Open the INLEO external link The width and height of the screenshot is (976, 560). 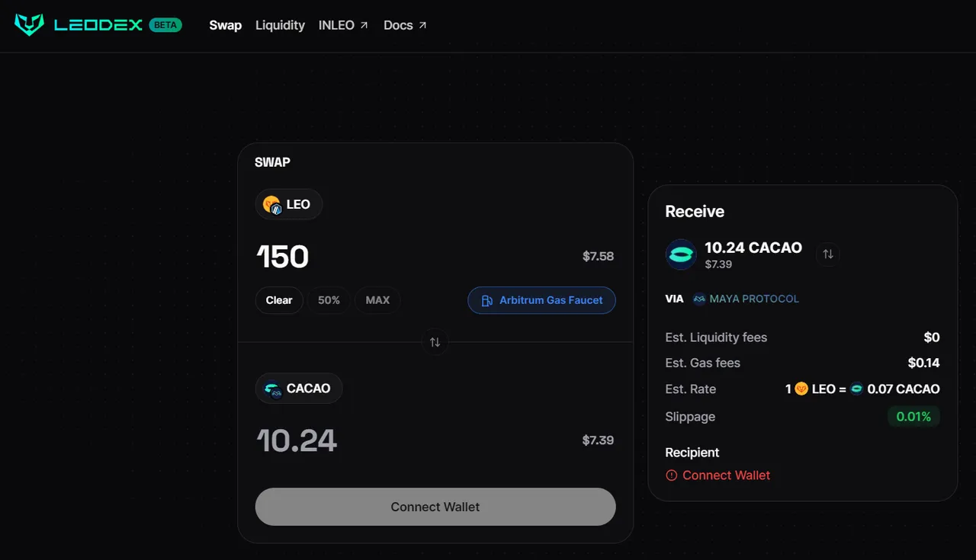coord(343,25)
